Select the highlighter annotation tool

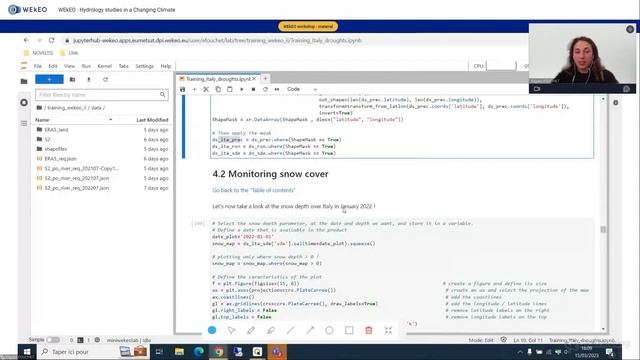click(271, 330)
